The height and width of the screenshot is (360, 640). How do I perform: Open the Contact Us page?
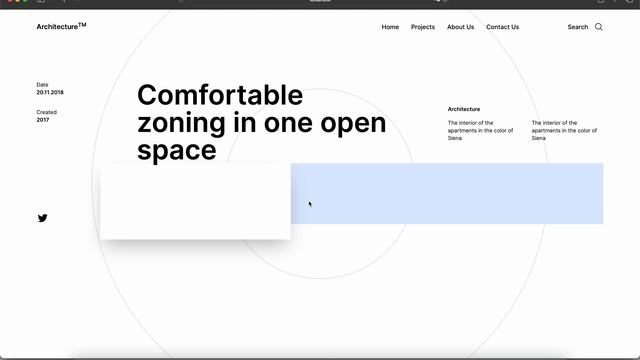point(502,27)
